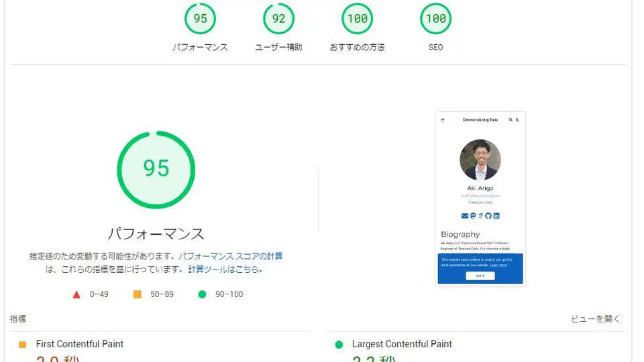The image size is (644, 362).
Task: Click the page screenshot thumbnail
Action: pos(480,199)
